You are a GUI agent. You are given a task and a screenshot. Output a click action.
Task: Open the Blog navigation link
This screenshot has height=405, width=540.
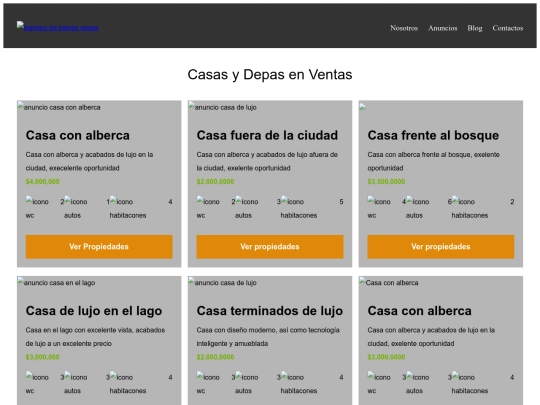[x=475, y=28]
